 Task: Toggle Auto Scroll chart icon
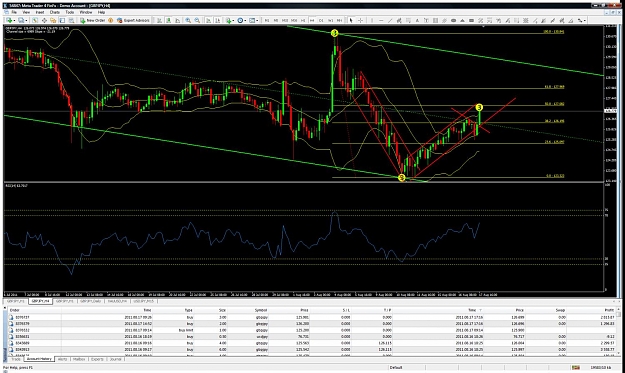(x=208, y=20)
